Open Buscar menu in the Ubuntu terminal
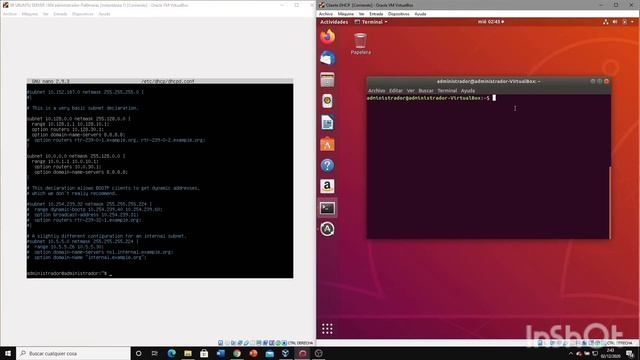The width and height of the screenshot is (640, 360). point(426,91)
